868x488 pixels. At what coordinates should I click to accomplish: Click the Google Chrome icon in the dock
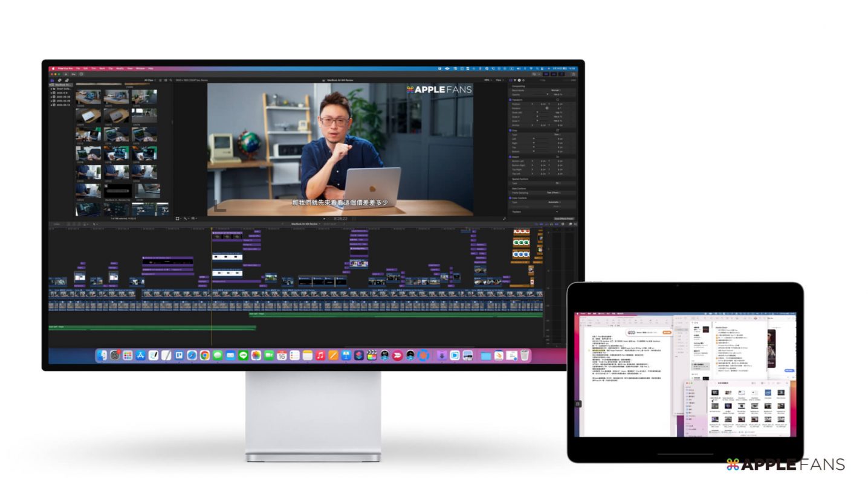coord(205,356)
